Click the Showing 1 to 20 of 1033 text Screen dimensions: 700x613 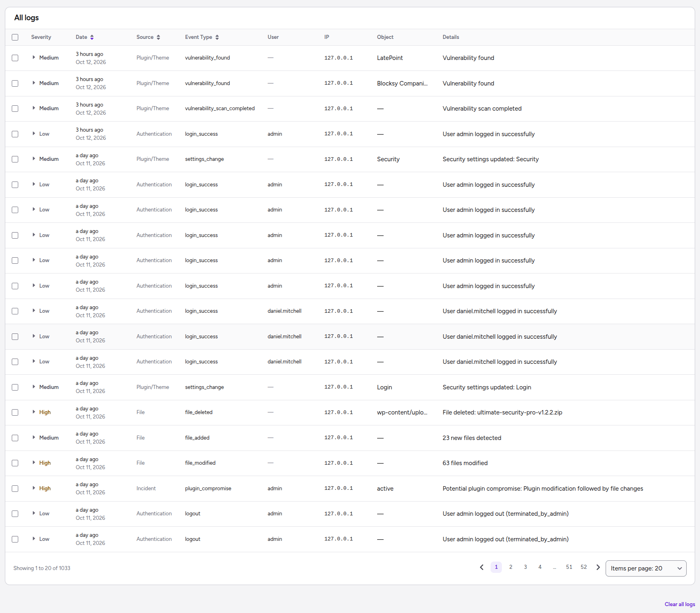pos(42,568)
